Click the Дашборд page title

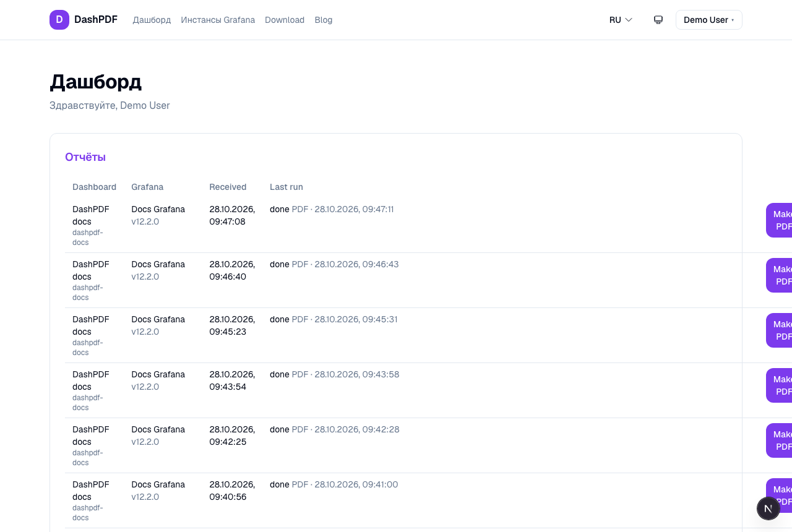(x=96, y=82)
